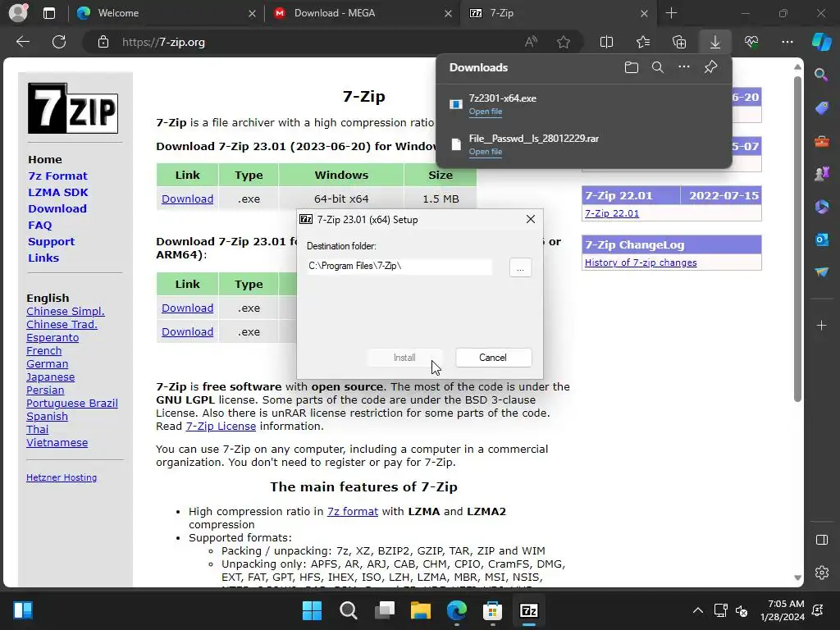Open File Explorer from taskbar
840x630 pixels.
pos(421,610)
